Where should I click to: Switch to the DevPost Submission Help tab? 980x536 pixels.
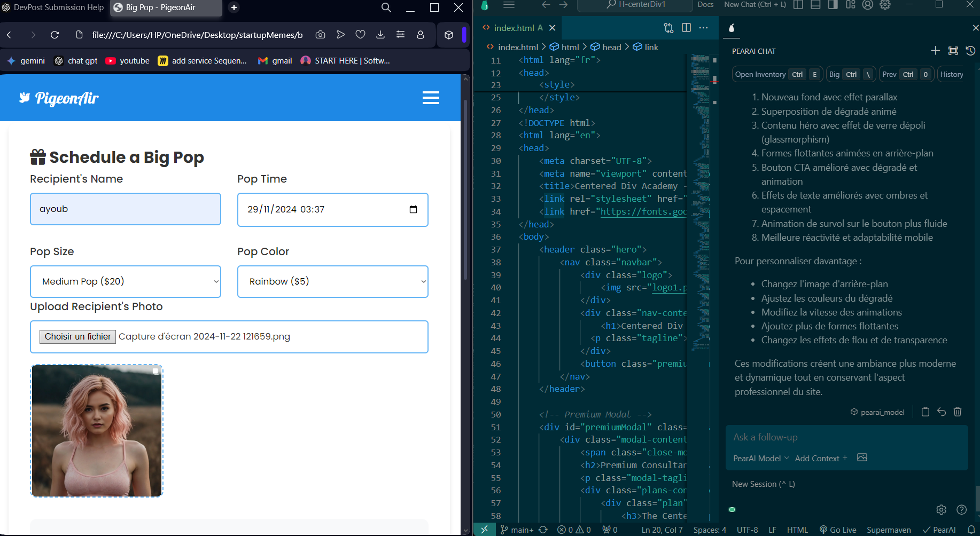pyautogui.click(x=53, y=7)
